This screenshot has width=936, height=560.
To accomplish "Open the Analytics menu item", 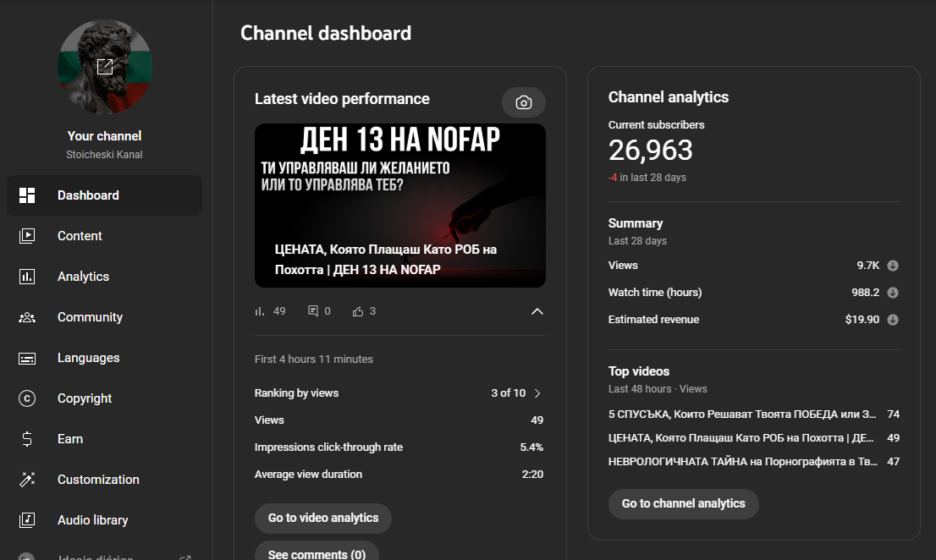I will click(104, 276).
